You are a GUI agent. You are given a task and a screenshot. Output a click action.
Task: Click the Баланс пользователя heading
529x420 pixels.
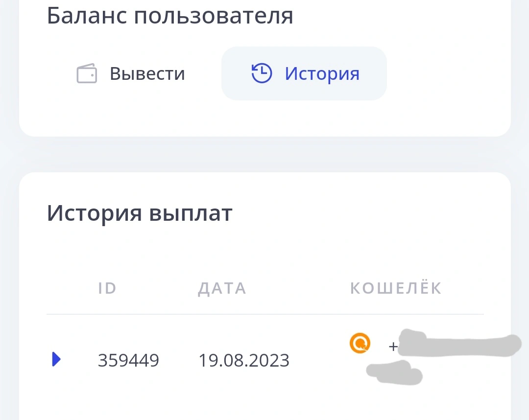(x=169, y=16)
